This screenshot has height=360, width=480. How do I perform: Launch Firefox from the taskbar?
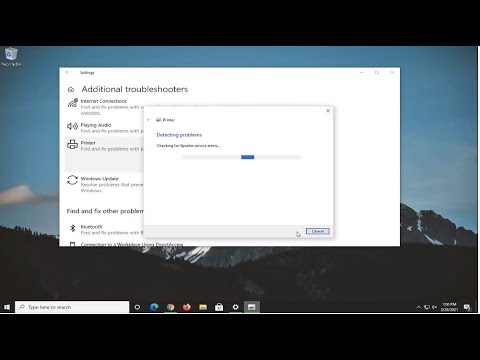(187, 307)
